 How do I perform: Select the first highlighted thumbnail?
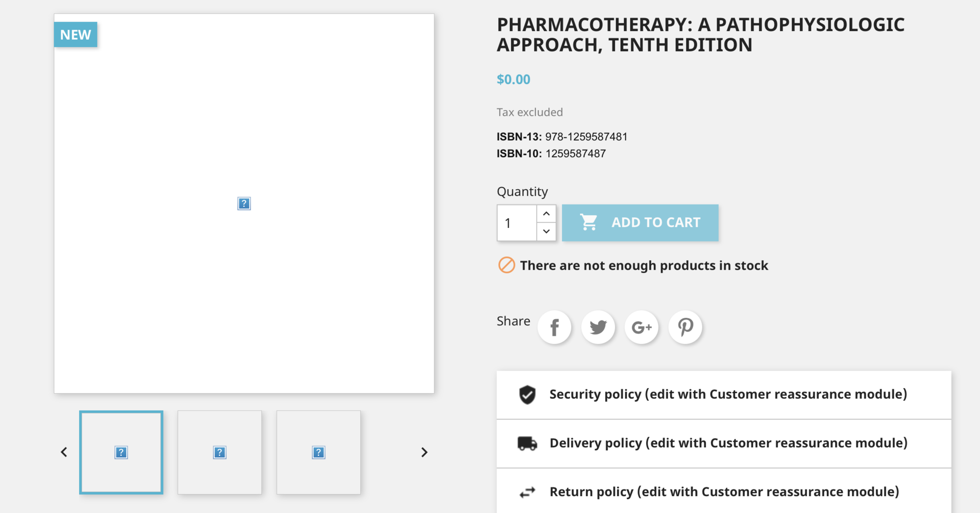point(121,452)
